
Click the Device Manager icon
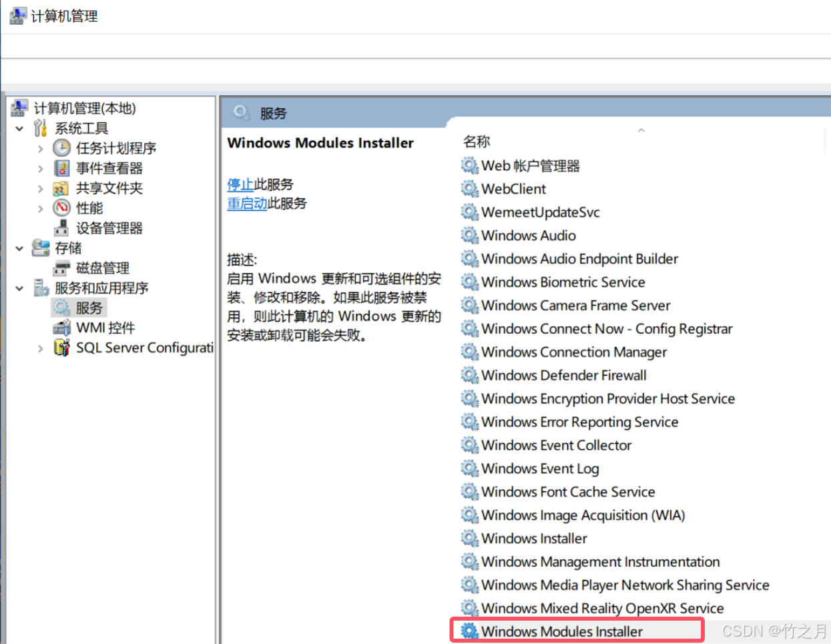61,228
